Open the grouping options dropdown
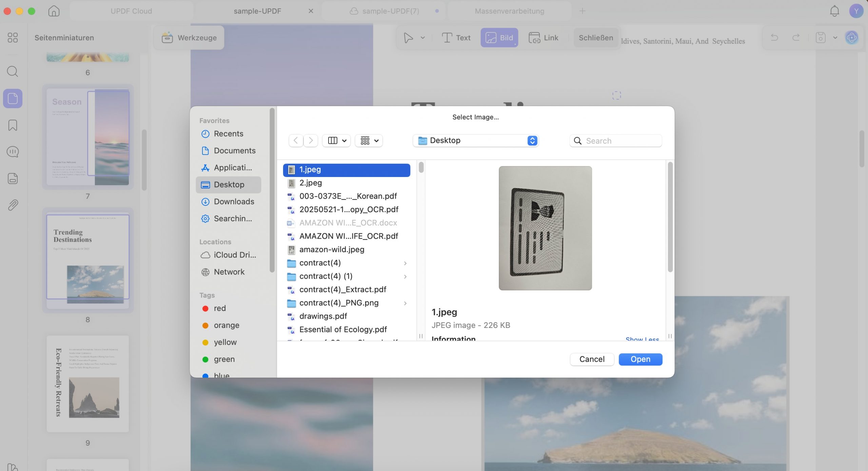 point(369,140)
